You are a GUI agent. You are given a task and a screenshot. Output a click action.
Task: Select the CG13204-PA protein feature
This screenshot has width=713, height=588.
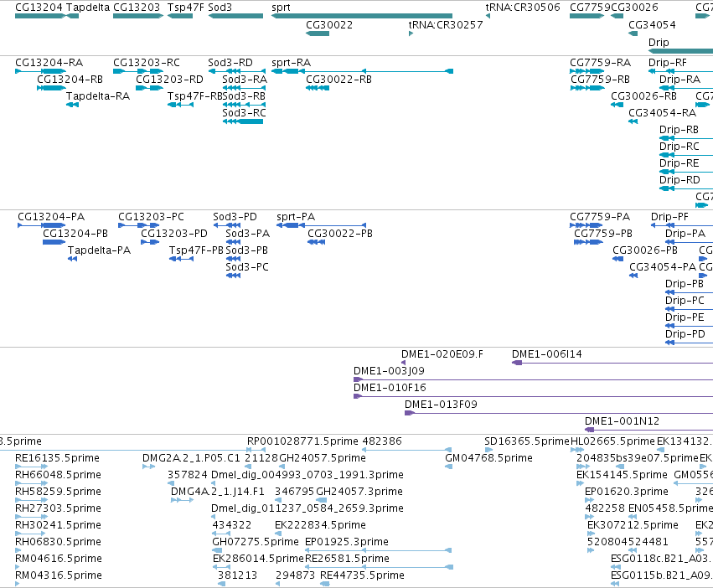[41, 225]
